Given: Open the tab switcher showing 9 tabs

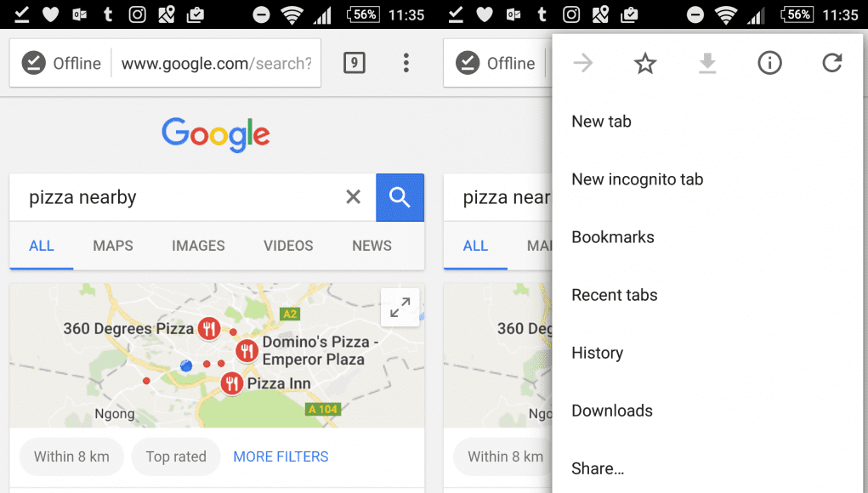Looking at the screenshot, I should [355, 63].
